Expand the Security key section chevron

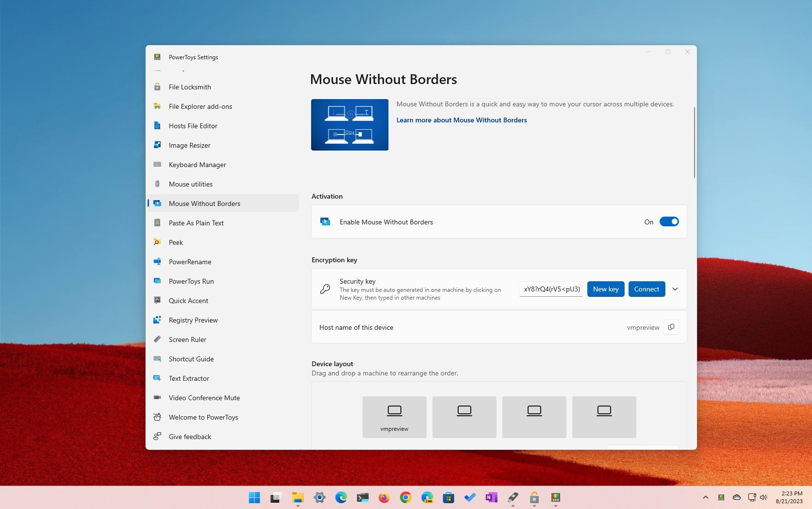675,289
